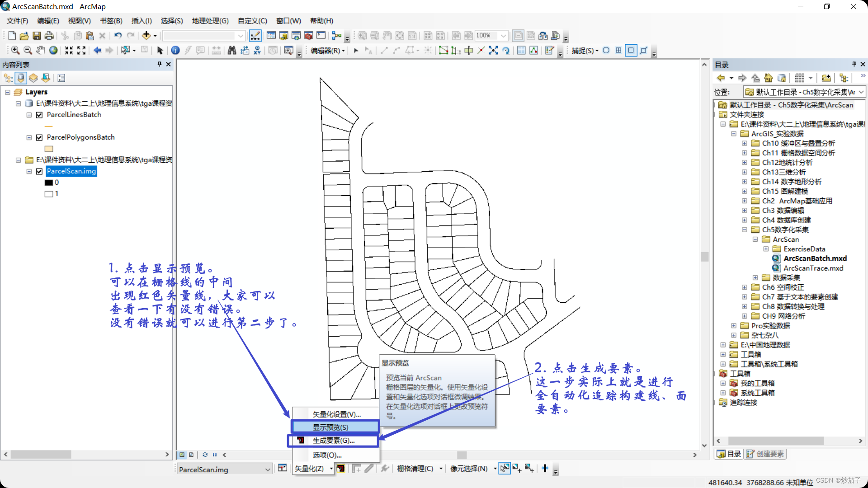Switch to the 目录 tab

729,454
